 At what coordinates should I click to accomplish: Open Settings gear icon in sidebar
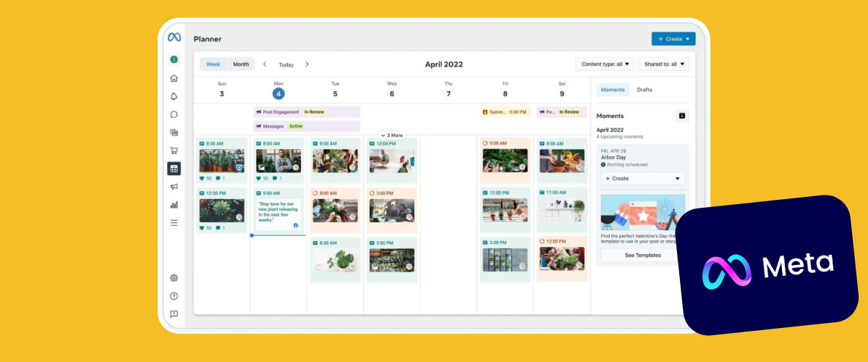coord(174,278)
